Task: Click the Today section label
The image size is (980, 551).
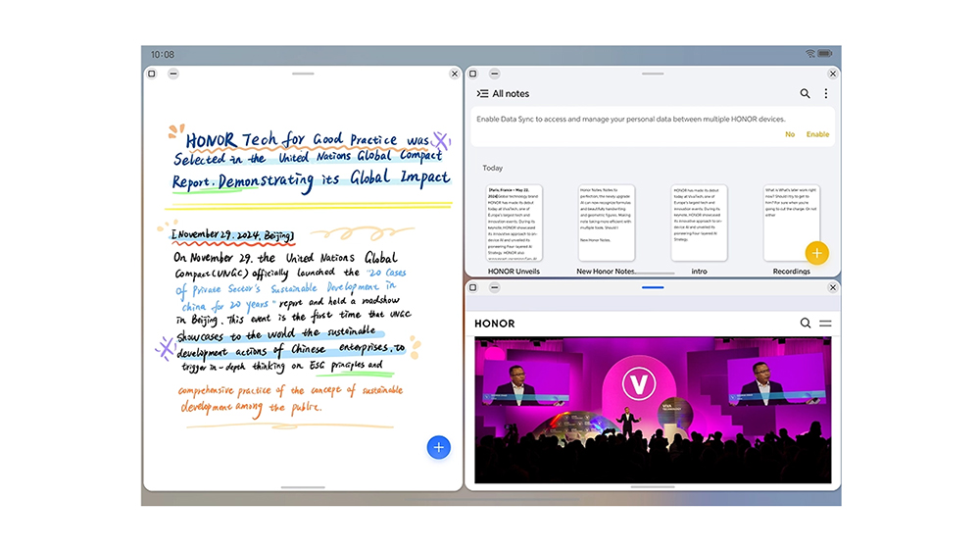Action: point(493,169)
